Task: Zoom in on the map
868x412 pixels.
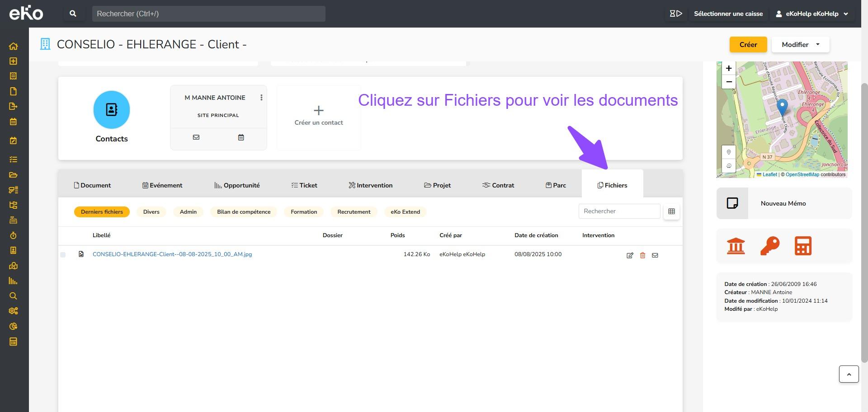Action: coord(728,69)
